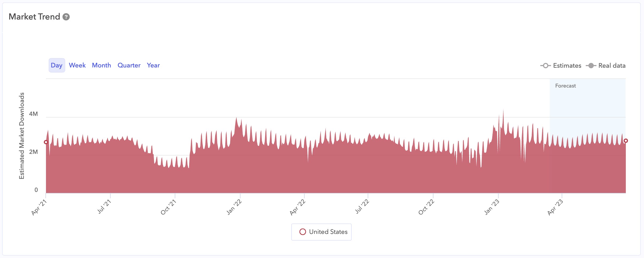644x258 pixels.
Task: Select the Day granularity tab
Action: pos(57,65)
